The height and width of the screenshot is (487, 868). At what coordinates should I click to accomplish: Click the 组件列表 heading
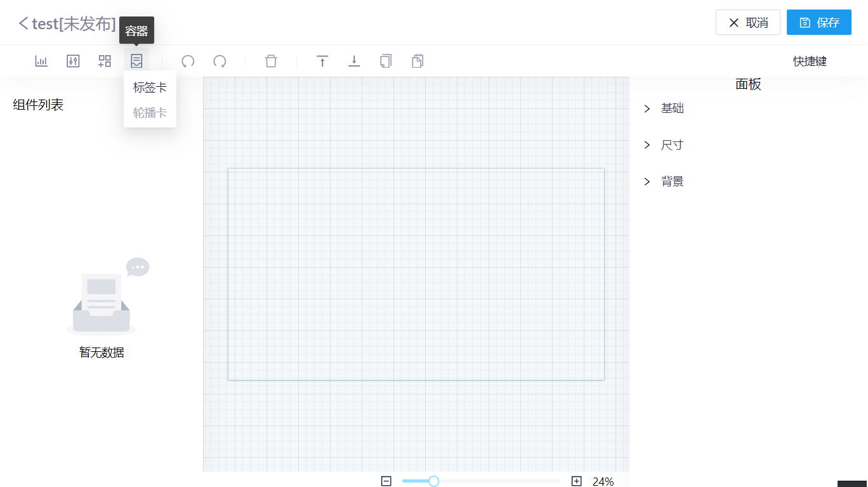click(38, 105)
